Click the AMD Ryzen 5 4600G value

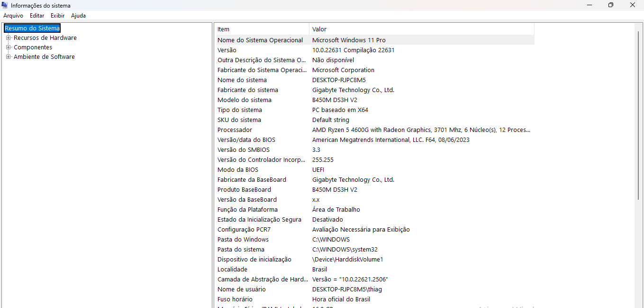click(x=421, y=130)
